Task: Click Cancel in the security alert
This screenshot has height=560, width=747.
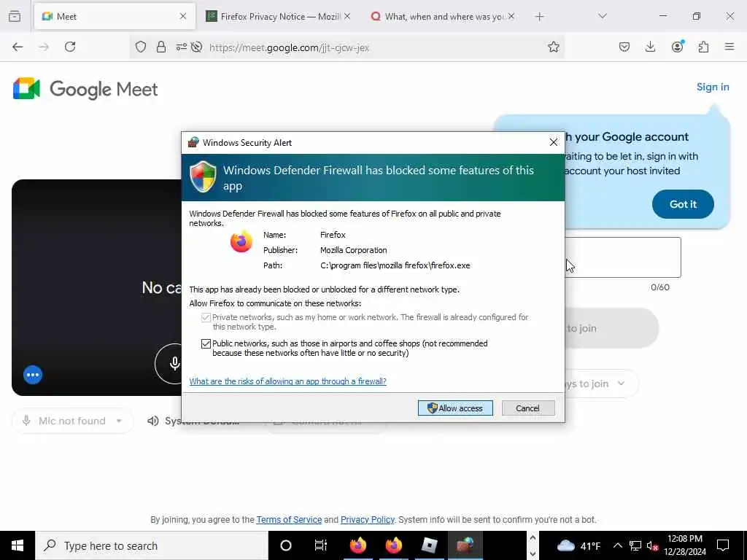Action: [528, 408]
